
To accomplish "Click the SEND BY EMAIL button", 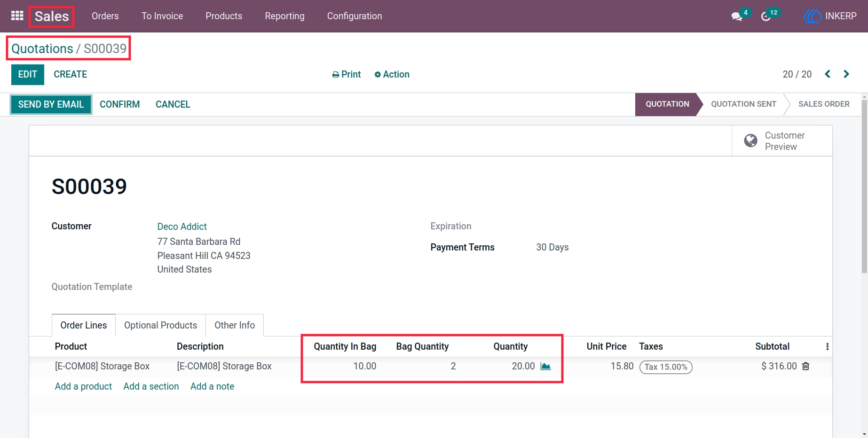I will (x=51, y=104).
